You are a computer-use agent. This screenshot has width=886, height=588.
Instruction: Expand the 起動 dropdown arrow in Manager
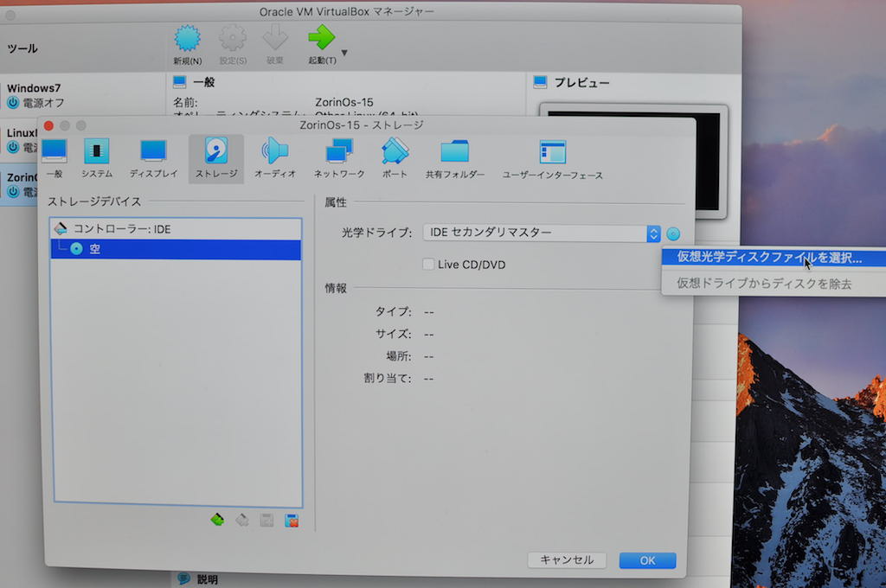click(344, 53)
